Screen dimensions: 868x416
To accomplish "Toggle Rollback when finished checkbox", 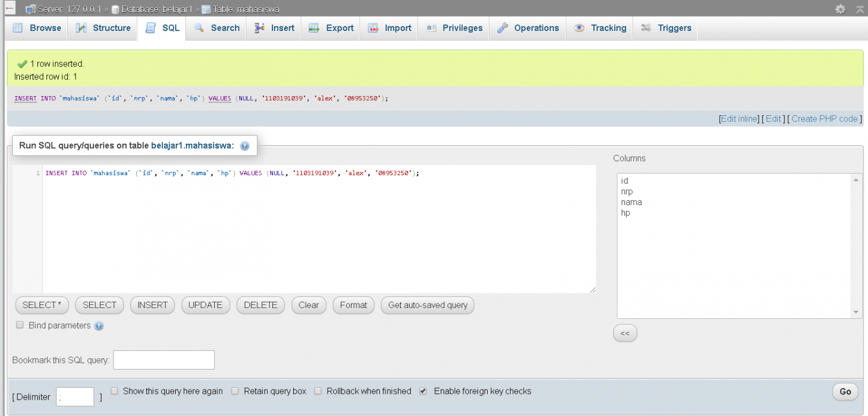I will click(x=318, y=391).
